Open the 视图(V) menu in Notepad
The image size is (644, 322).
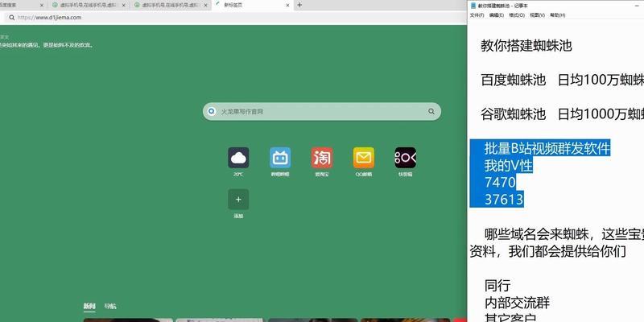coord(537,15)
